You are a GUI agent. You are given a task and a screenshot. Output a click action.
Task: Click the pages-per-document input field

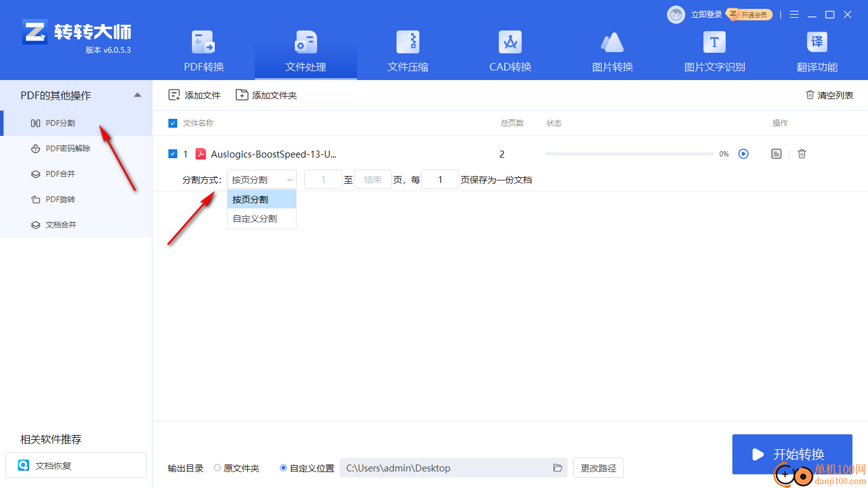(x=440, y=180)
